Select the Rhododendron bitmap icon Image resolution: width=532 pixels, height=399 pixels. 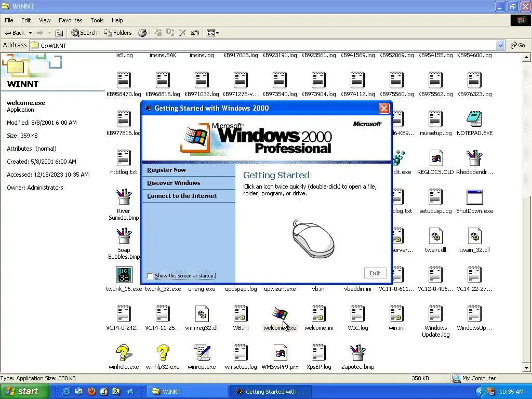pyautogui.click(x=474, y=158)
